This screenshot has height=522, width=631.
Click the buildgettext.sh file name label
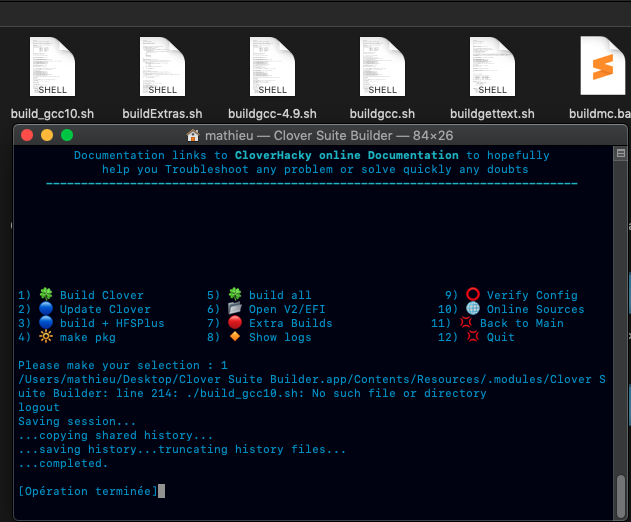coord(492,114)
